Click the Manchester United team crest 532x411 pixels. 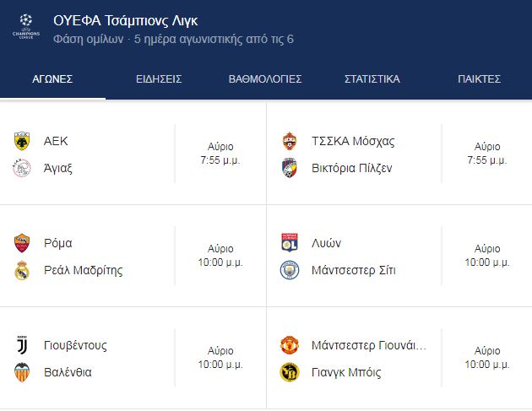coord(289,345)
